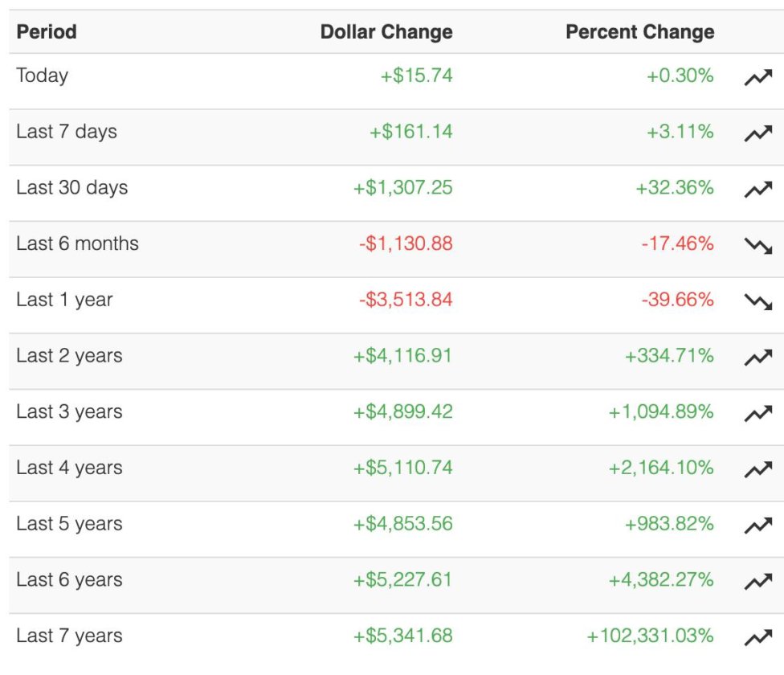
Task: Sort by the Dollar Change column header
Action: [386, 32]
